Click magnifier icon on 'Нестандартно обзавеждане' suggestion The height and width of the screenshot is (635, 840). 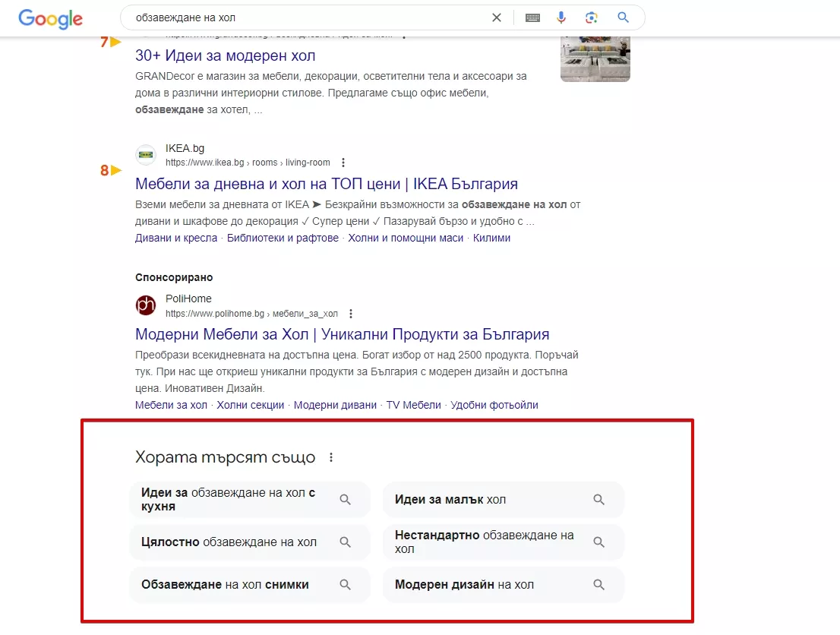point(599,542)
